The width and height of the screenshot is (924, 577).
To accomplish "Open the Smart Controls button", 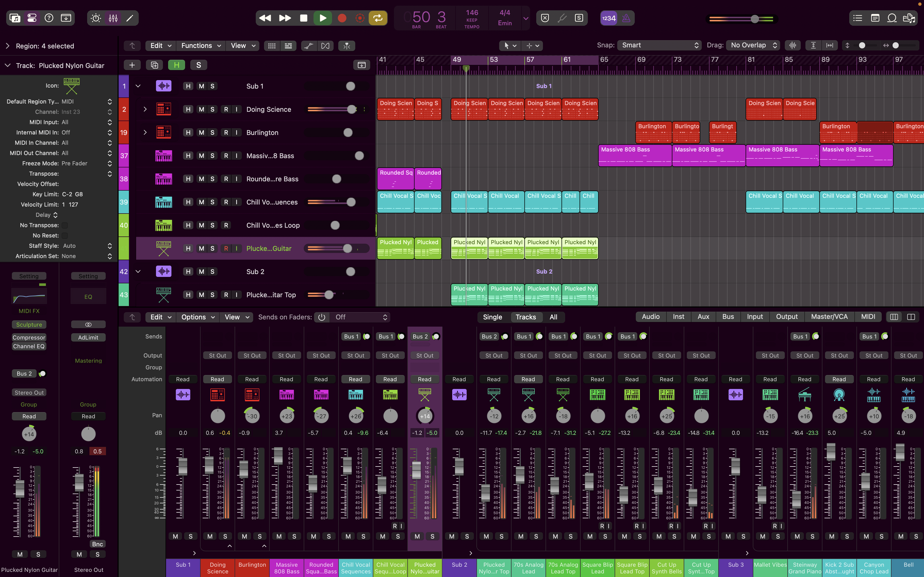I will [96, 18].
